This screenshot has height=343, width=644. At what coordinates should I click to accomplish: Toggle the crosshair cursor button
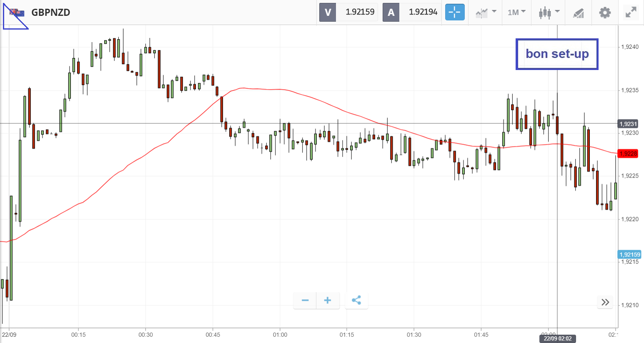(454, 12)
